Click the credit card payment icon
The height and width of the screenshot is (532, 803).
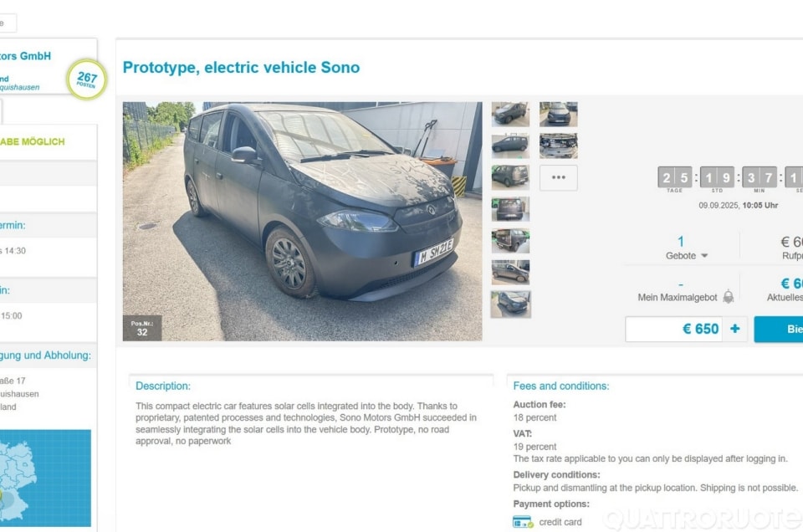click(x=523, y=522)
